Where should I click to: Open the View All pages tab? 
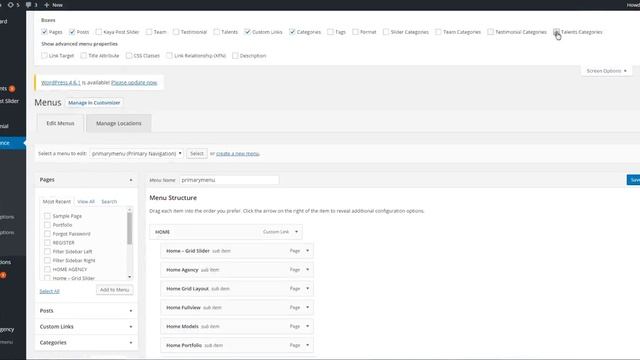[x=86, y=202]
